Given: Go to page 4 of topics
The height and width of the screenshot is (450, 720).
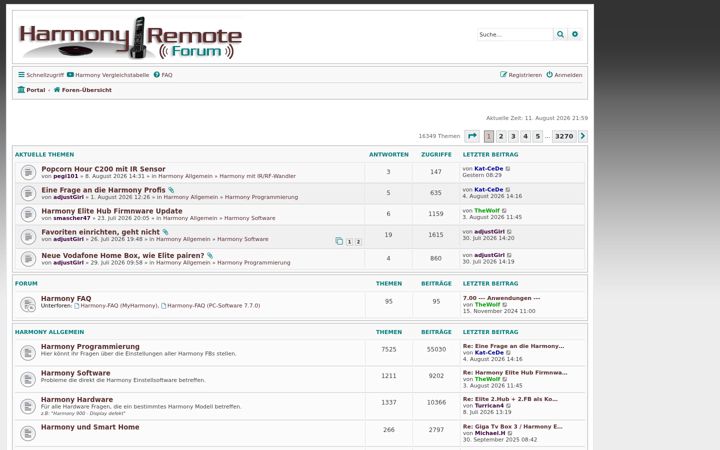Looking at the screenshot, I should pos(525,136).
